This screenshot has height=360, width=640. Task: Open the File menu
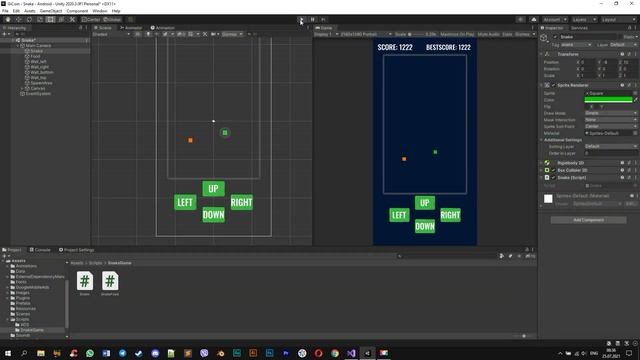click(x=5, y=11)
